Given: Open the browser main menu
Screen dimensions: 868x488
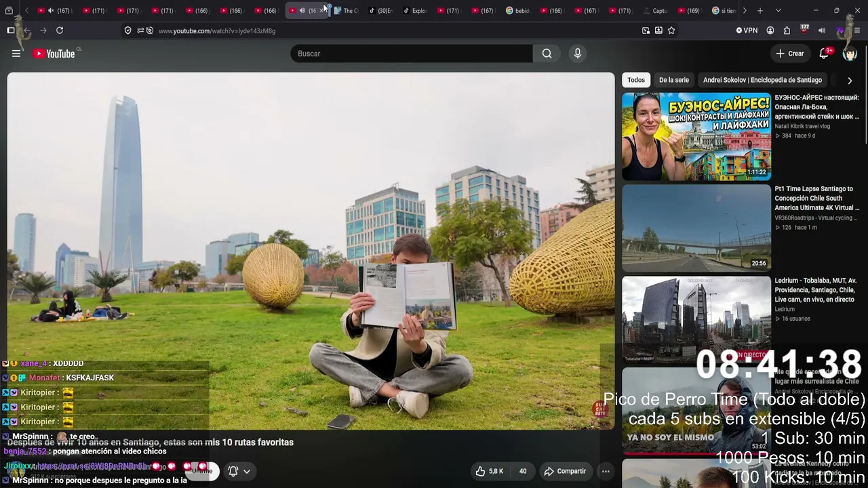Looking at the screenshot, I should coord(857,30).
